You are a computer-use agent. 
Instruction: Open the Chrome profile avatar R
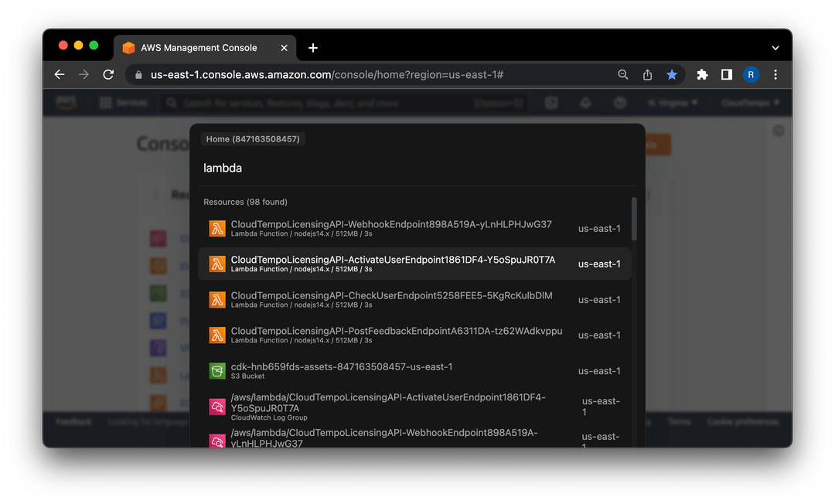click(751, 74)
